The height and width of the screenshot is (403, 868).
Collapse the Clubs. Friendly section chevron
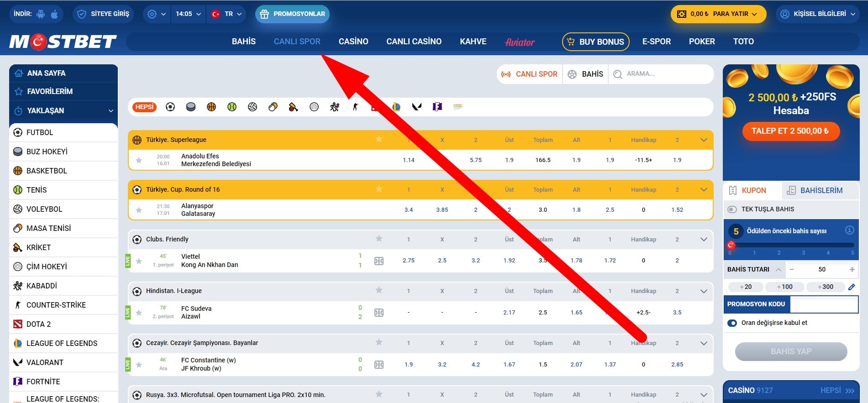(704, 239)
